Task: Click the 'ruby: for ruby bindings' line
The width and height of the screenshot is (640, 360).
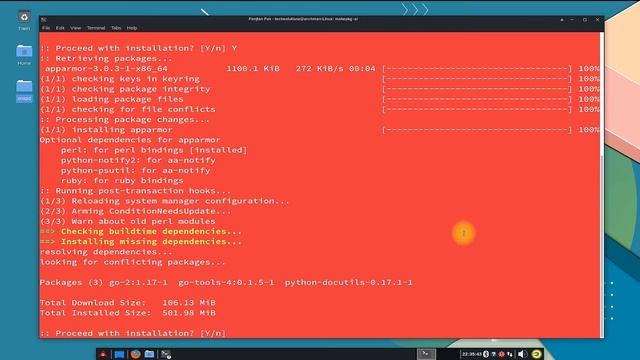Action: coord(122,180)
